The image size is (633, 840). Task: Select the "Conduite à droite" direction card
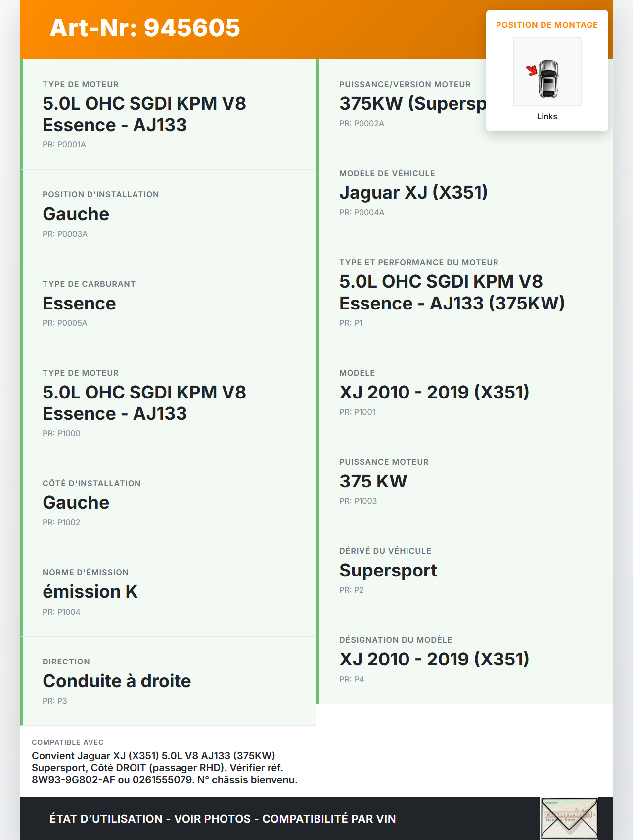pyautogui.click(x=168, y=681)
